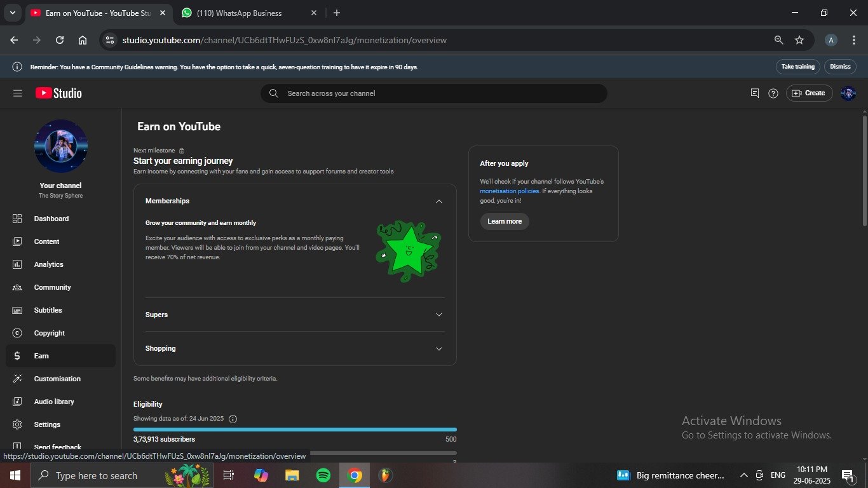Click the 3,73,913 subscribers text
This screenshot has height=488, width=868.
pos(164,439)
